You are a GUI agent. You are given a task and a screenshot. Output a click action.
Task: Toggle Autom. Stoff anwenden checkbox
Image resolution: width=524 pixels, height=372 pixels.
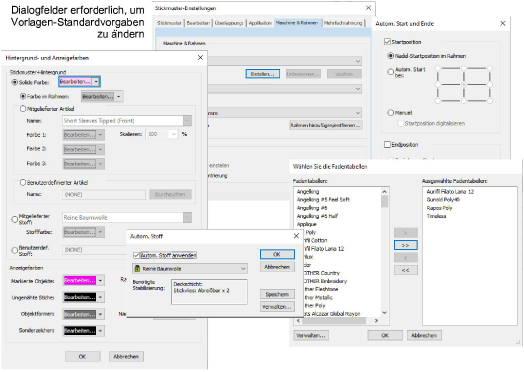pyautogui.click(x=136, y=255)
